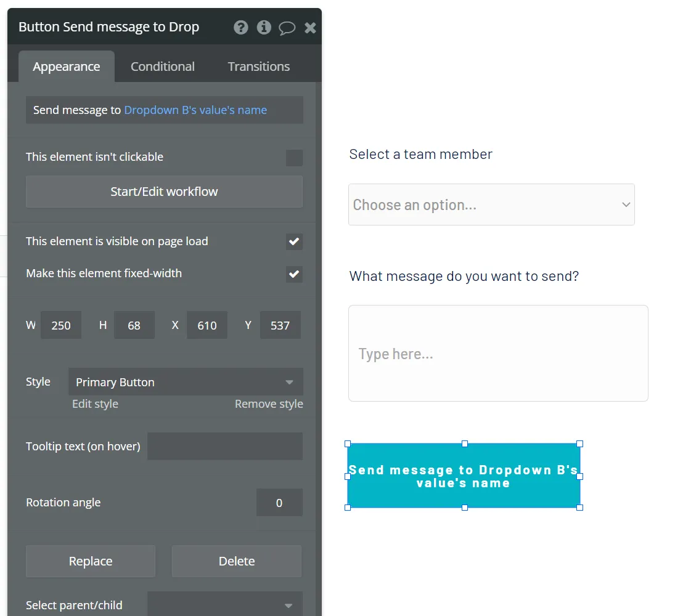675x616 pixels.
Task: Click the bottom-right resize handle of selected button
Action: click(x=580, y=508)
